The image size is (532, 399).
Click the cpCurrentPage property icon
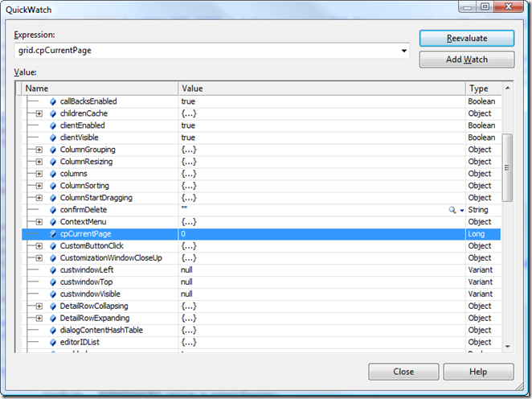click(x=53, y=234)
